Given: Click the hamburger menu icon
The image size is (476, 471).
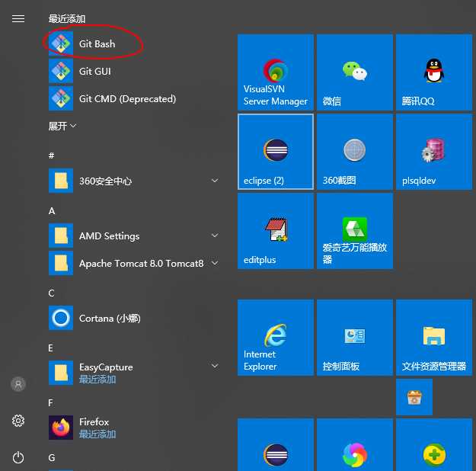Looking at the screenshot, I should pyautogui.click(x=18, y=19).
